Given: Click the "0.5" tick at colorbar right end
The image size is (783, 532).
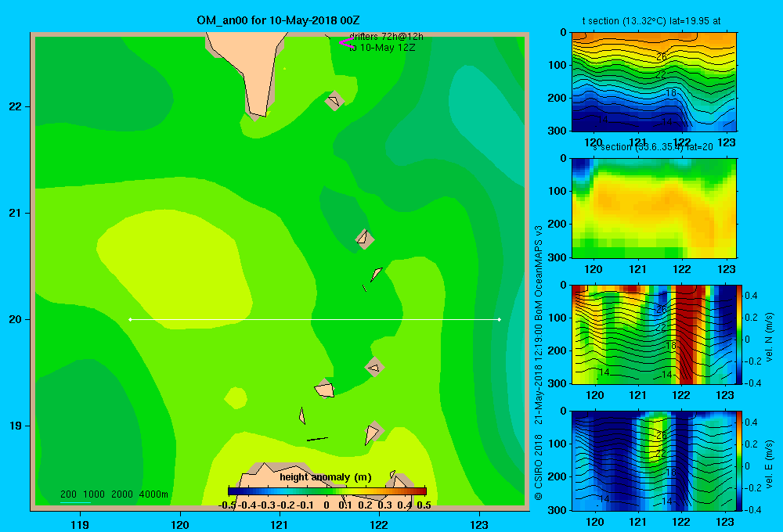Looking at the screenshot, I should click(x=424, y=505).
